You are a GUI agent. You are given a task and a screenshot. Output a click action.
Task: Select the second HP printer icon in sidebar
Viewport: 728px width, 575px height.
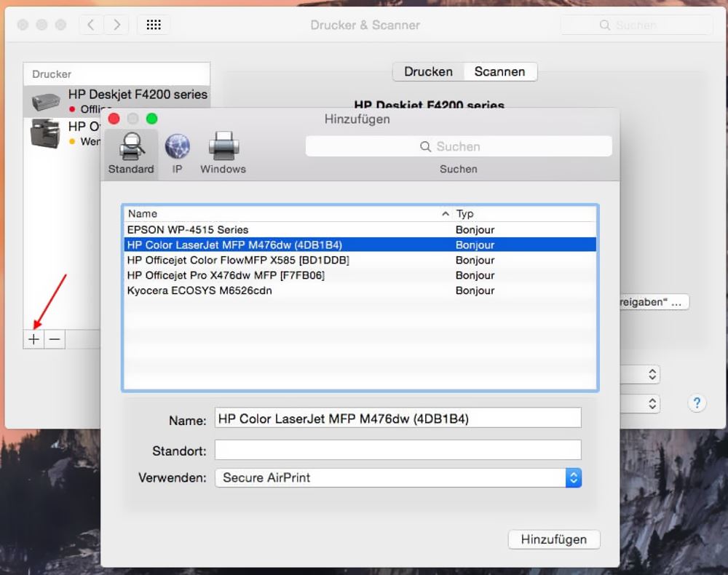pyautogui.click(x=45, y=133)
